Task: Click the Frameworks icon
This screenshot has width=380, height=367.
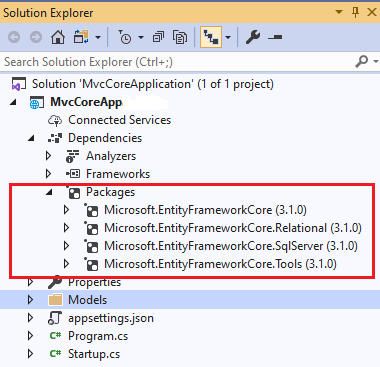Action: pos(73,174)
